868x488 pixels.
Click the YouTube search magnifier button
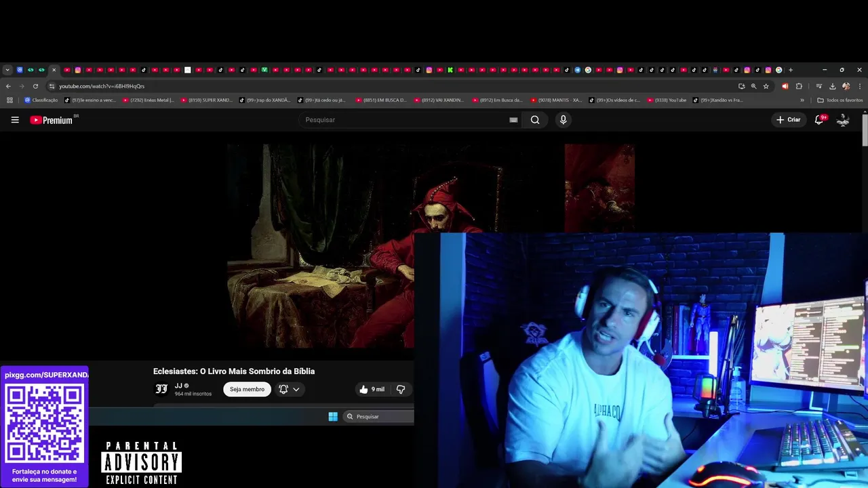point(535,120)
